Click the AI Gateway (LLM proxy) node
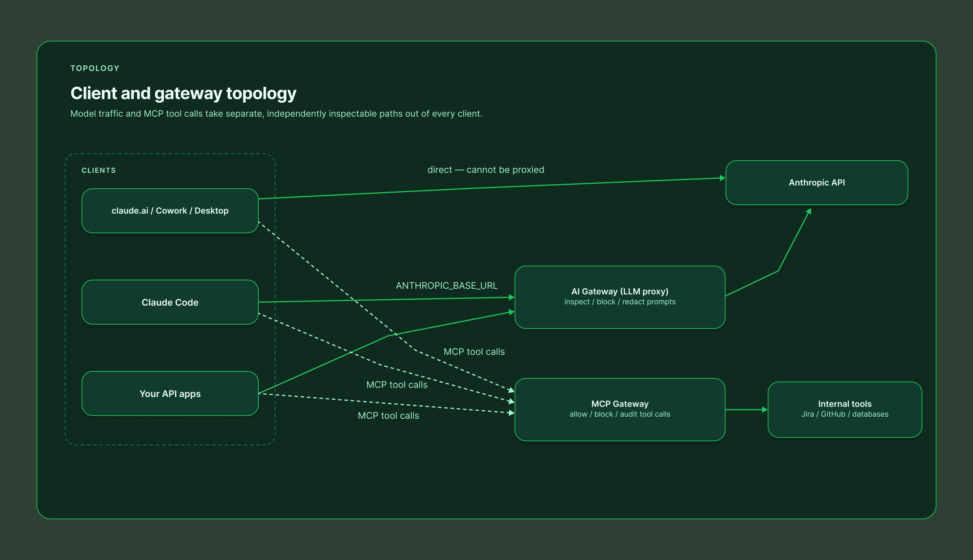The height and width of the screenshot is (560, 973). 620,297
